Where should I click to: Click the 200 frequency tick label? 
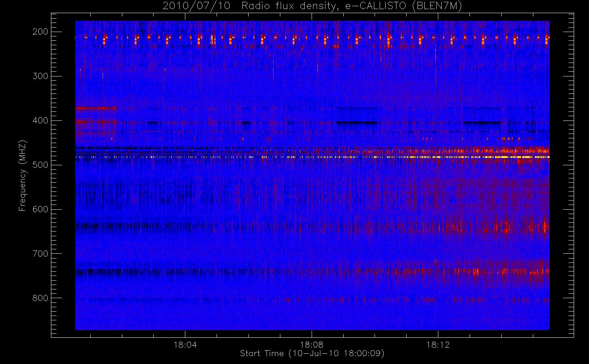click(40, 32)
